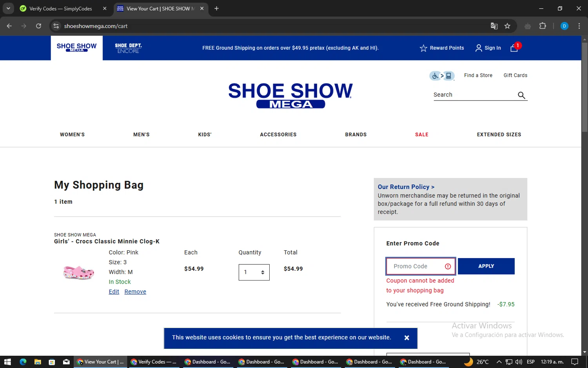
Task: Click the APPLY promo button
Action: tap(486, 266)
